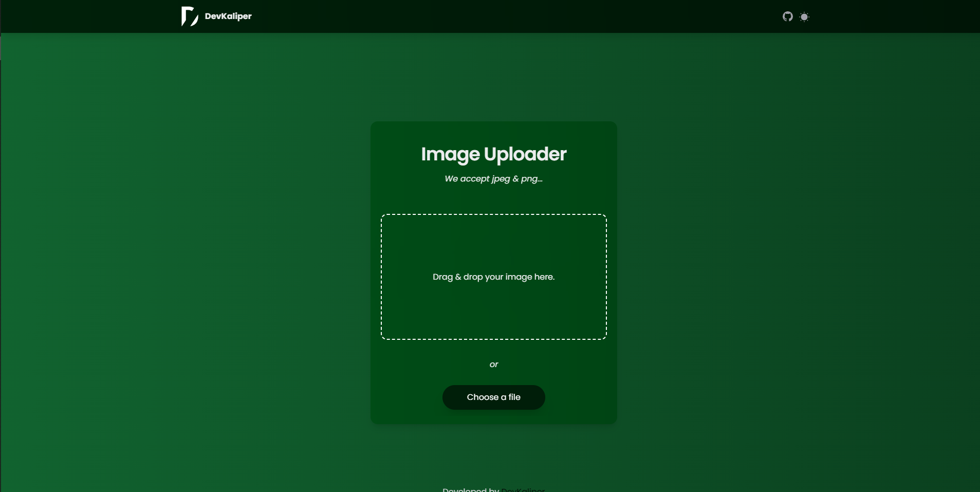
Task: Select the DevKaliper logo icon
Action: (x=189, y=16)
